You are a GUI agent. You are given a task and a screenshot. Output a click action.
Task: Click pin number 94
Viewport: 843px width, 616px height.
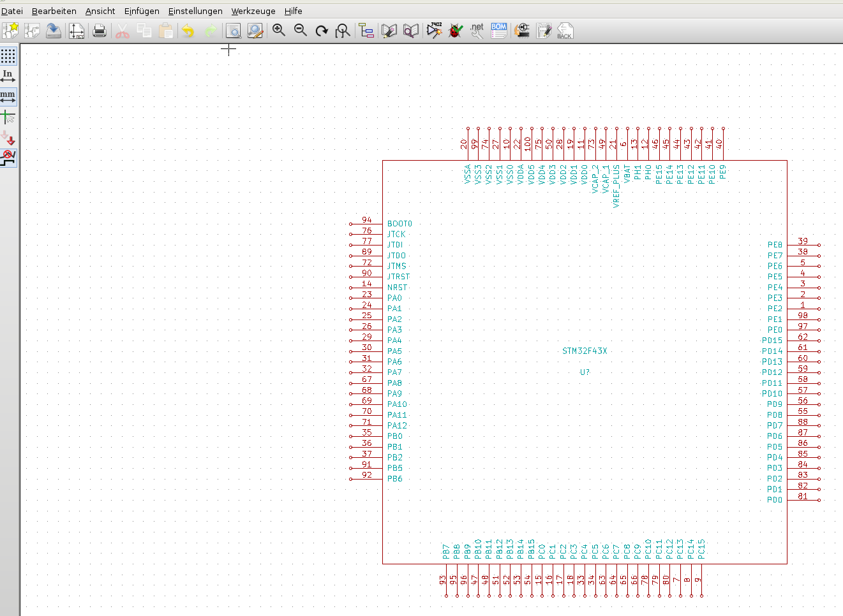tap(367, 220)
